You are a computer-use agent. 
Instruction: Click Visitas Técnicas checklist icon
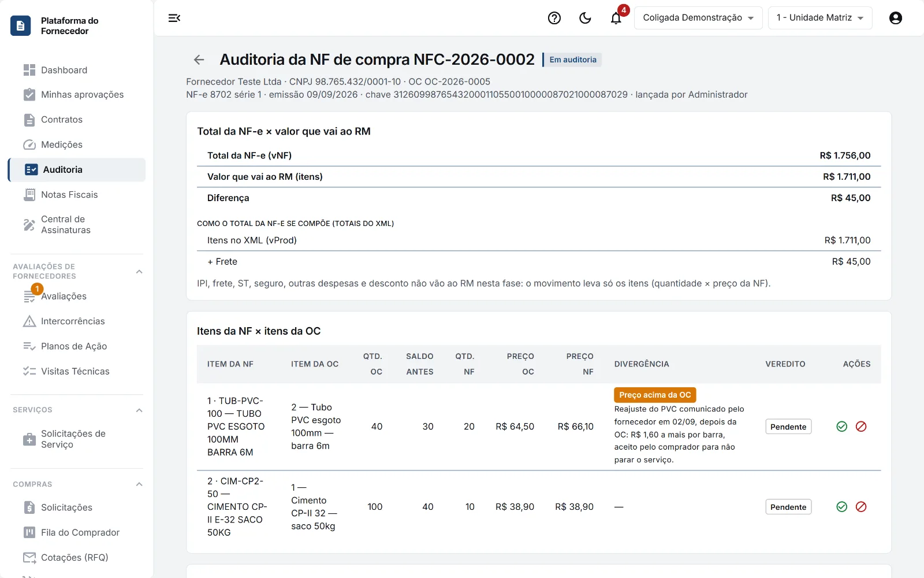click(x=29, y=371)
